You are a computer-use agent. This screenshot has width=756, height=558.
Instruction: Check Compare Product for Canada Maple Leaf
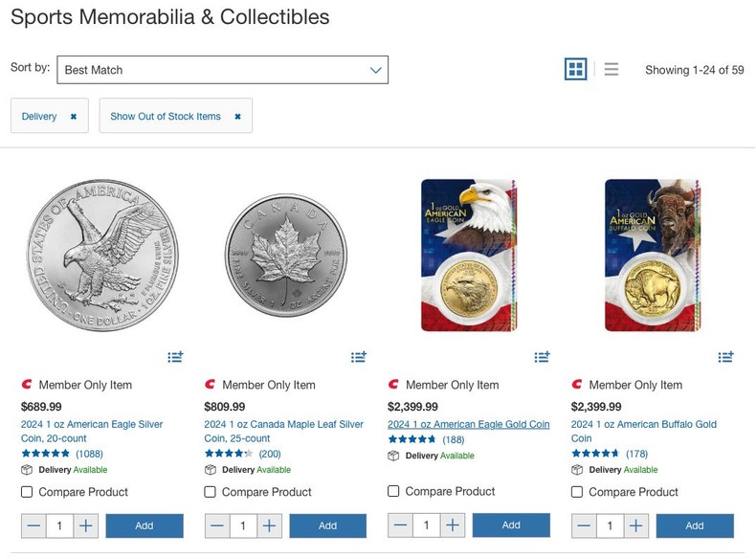point(211,492)
